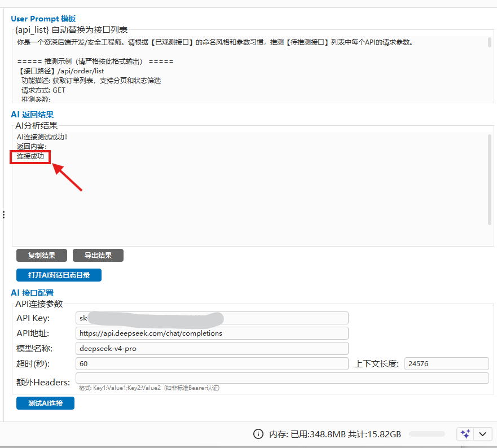This screenshot has width=497, height=448.
Task: Click the 连接成功 text in results
Action: (x=30, y=156)
